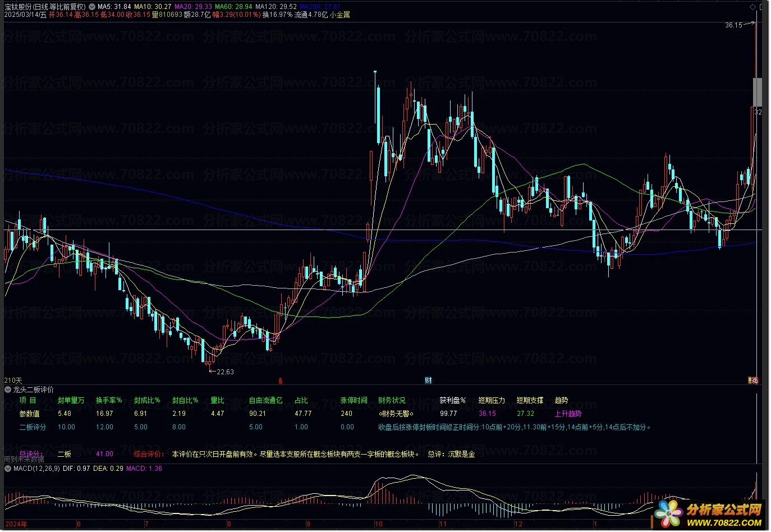The height and width of the screenshot is (532, 771).
Task: Click the 47.77 占比 value
Action: pos(303,414)
